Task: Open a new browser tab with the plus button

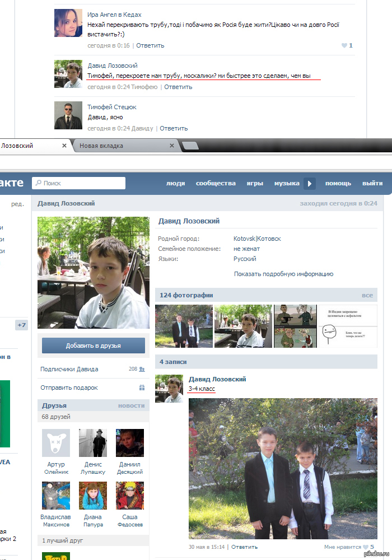Action: coord(190,146)
